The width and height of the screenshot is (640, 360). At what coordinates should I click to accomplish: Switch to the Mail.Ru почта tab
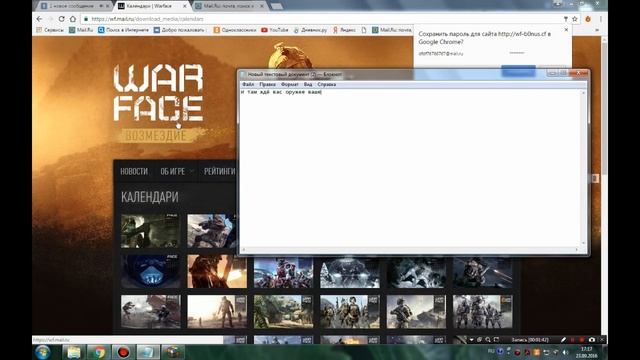(x=229, y=6)
